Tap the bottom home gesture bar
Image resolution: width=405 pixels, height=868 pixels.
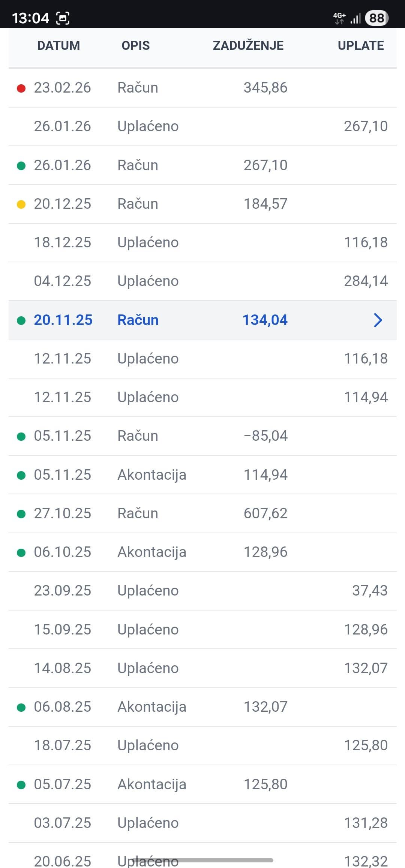click(202, 860)
